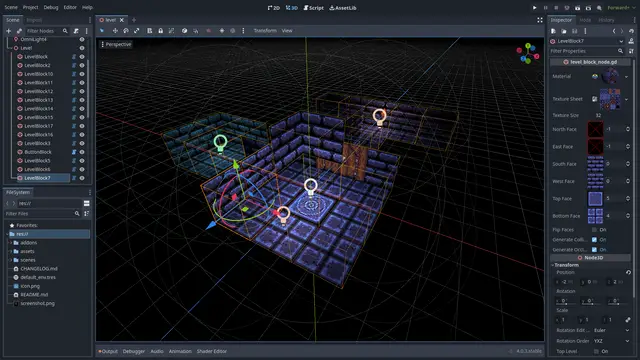640x360 pixels.
Task: Activate Scale Mode tool
Action: click(x=137, y=31)
